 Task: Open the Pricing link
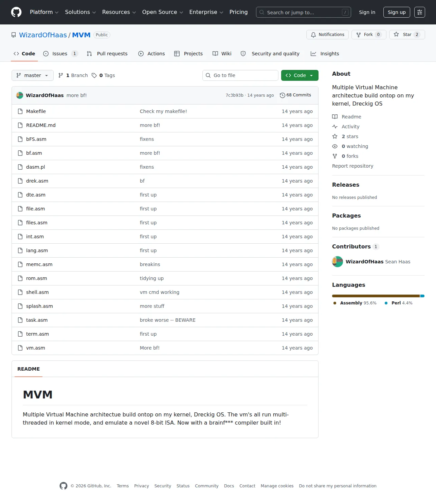tap(239, 12)
